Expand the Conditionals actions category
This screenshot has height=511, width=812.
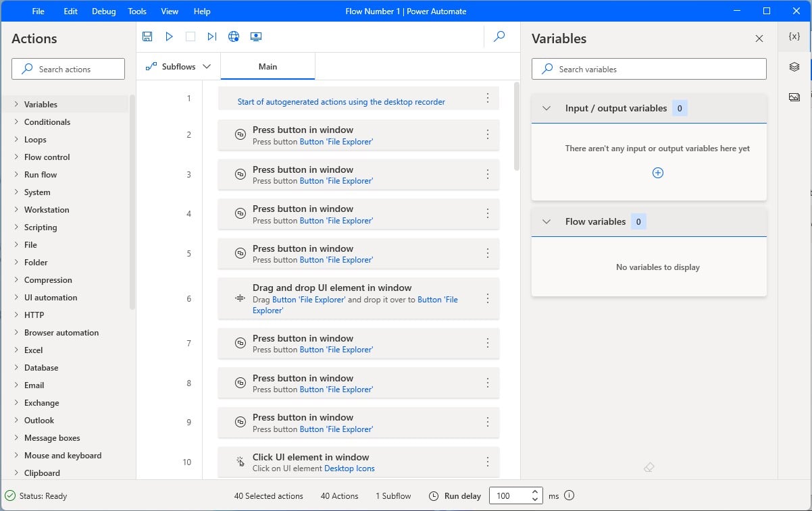16,122
